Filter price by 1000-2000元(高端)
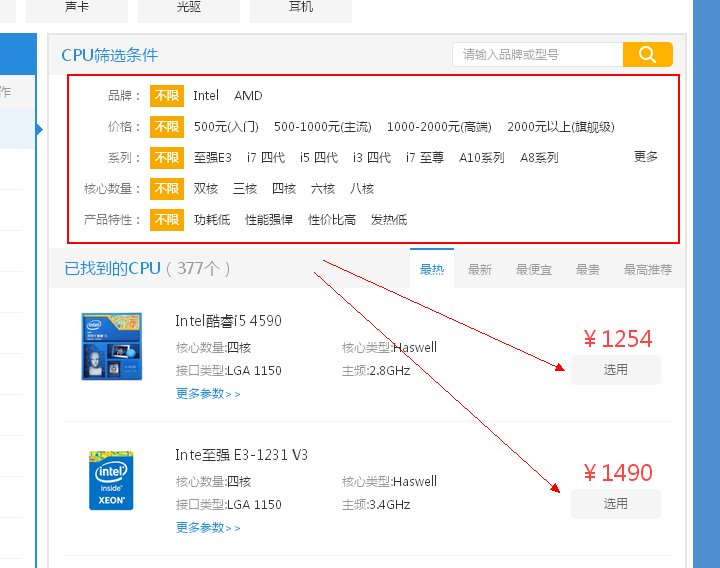Screen dimensions: 720x568 coord(439,127)
